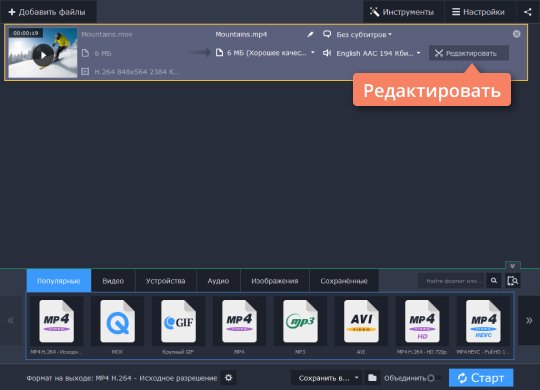Click the audio speaker icon
This screenshot has height=390, width=540.
(x=327, y=53)
